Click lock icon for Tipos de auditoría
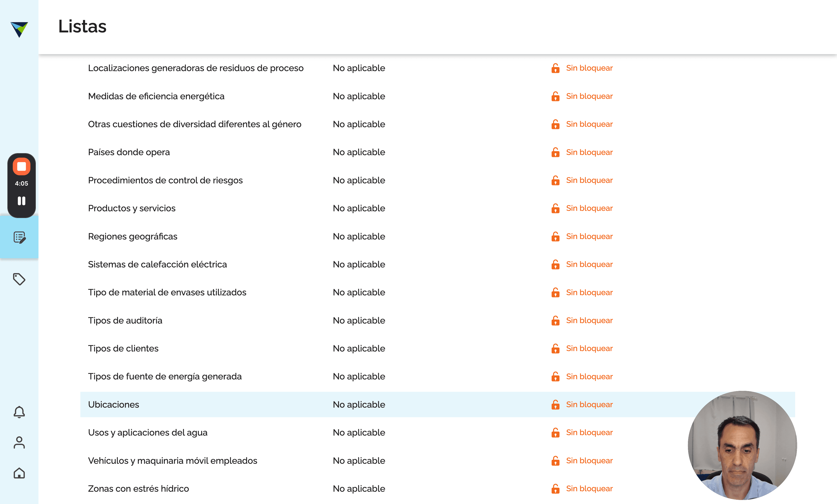 (x=555, y=320)
